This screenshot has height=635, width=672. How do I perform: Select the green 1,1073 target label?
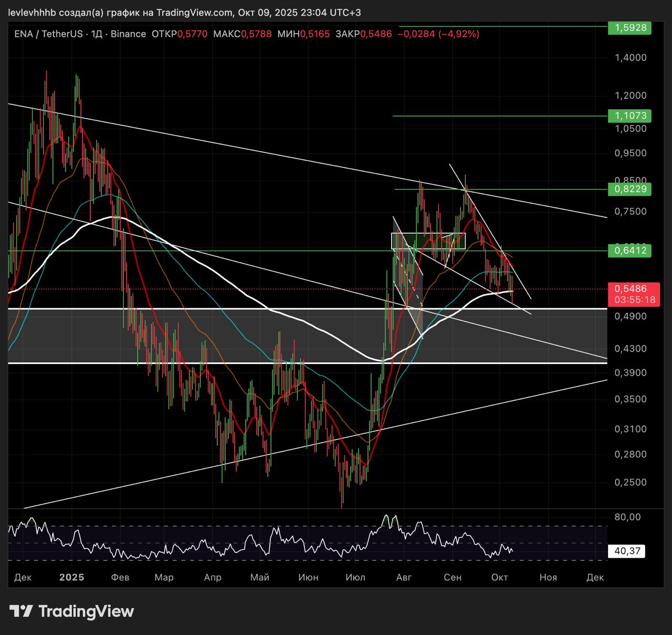point(629,116)
